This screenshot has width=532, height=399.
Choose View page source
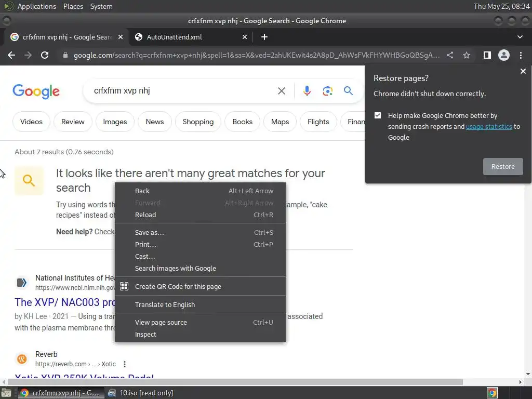coord(200,322)
